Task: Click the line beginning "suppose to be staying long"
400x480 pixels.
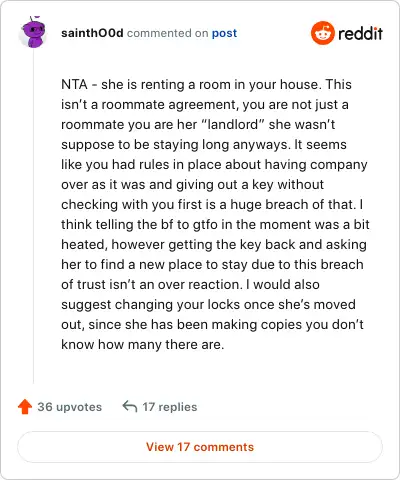Action: 204,145
